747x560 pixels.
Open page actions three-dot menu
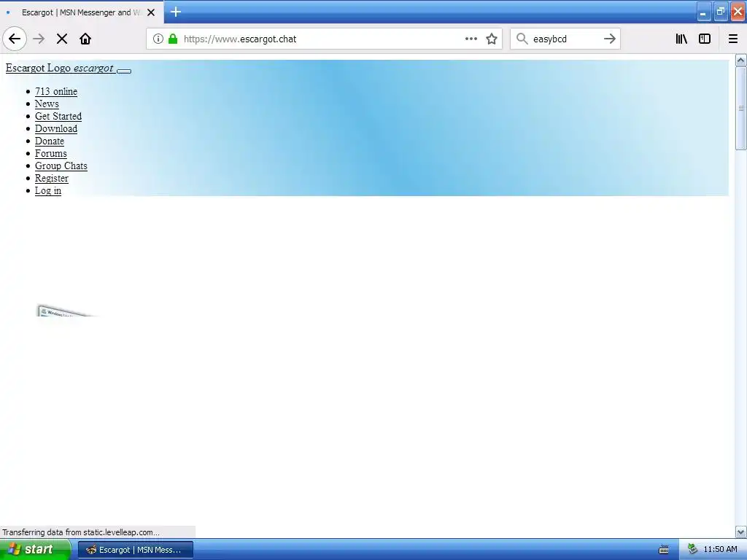[471, 39]
